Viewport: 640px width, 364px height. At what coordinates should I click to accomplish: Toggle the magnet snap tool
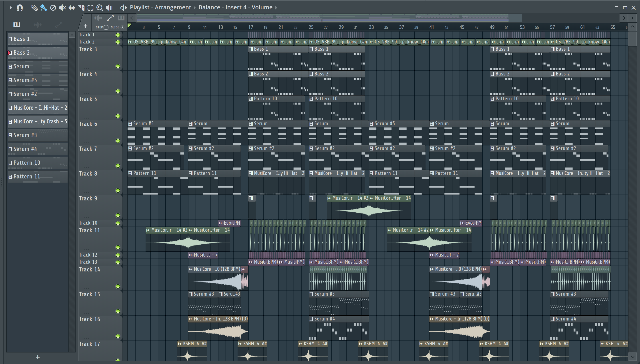20,8
